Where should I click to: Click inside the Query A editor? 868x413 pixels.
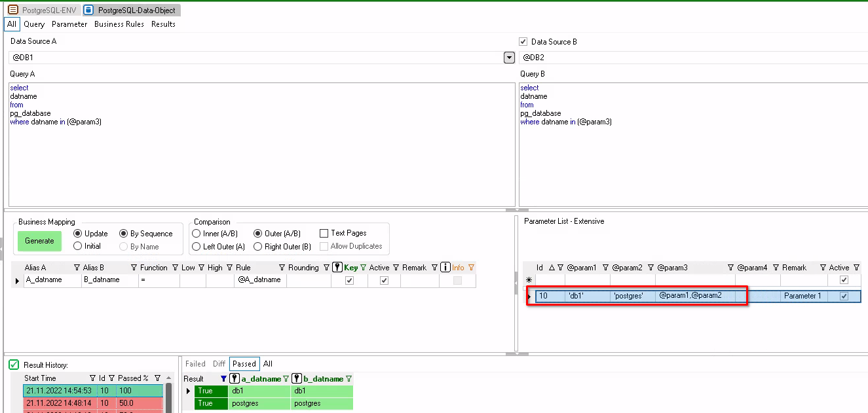pos(262,164)
